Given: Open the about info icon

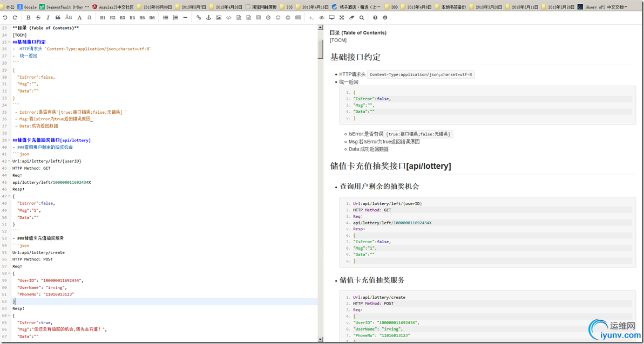Looking at the screenshot, I should click(x=385, y=18).
